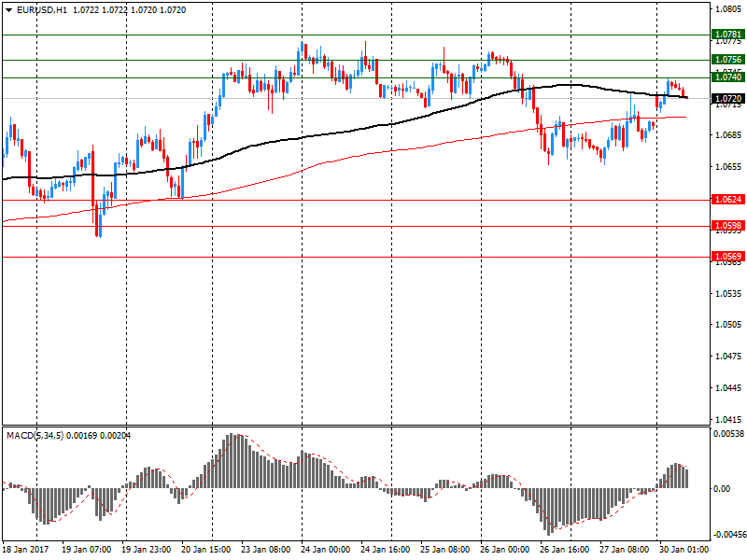
Task: Click the 1.0805 price axis value
Action: (x=728, y=9)
